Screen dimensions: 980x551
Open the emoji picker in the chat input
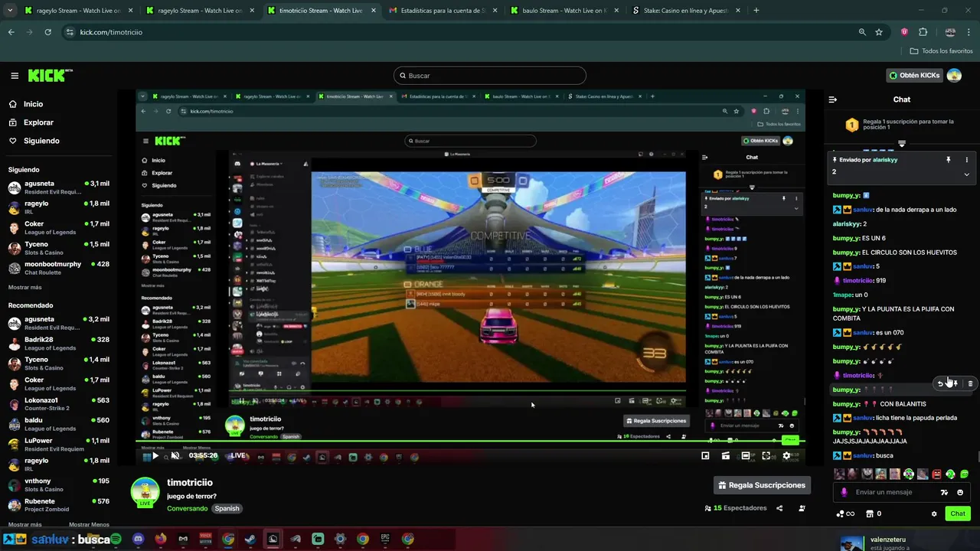pos(960,492)
